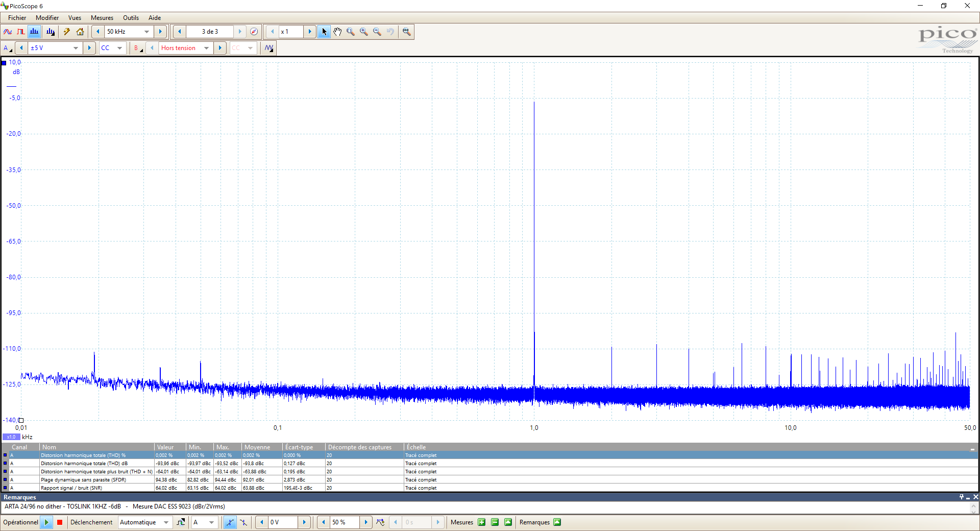Toggle Remarques panel with green icon
This screenshot has width=980, height=531.
pos(557,522)
